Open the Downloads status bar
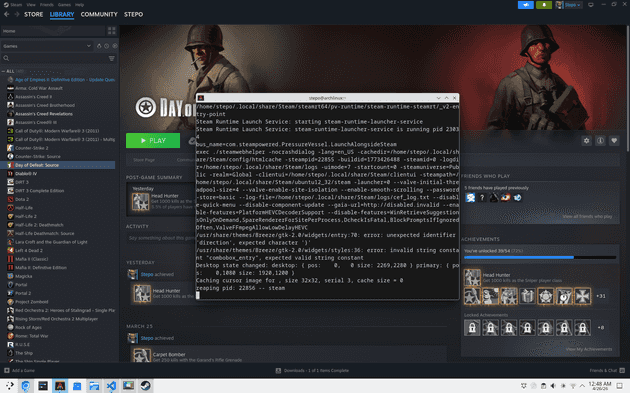 [x=312, y=370]
